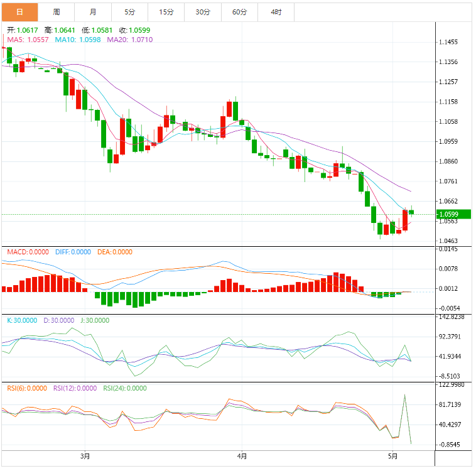
Task: Click the -8.5103 KDJ axis value
Action: pos(449,376)
